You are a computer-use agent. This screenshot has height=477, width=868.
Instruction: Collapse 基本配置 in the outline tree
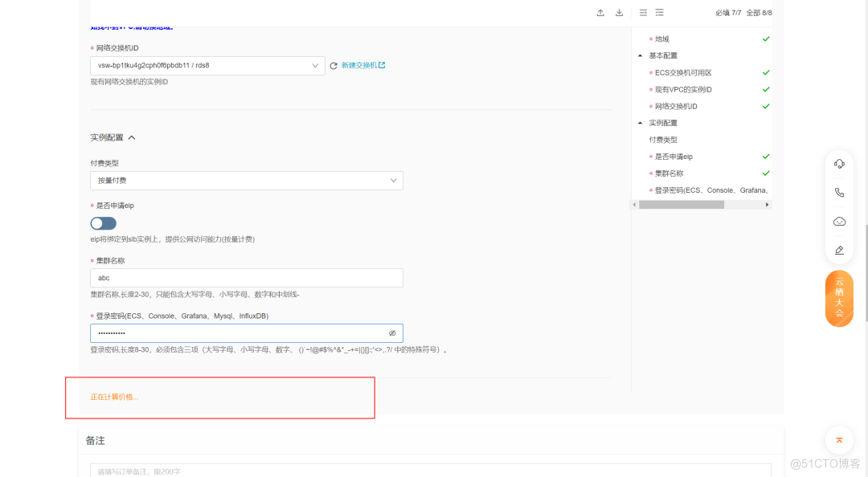pyautogui.click(x=640, y=56)
